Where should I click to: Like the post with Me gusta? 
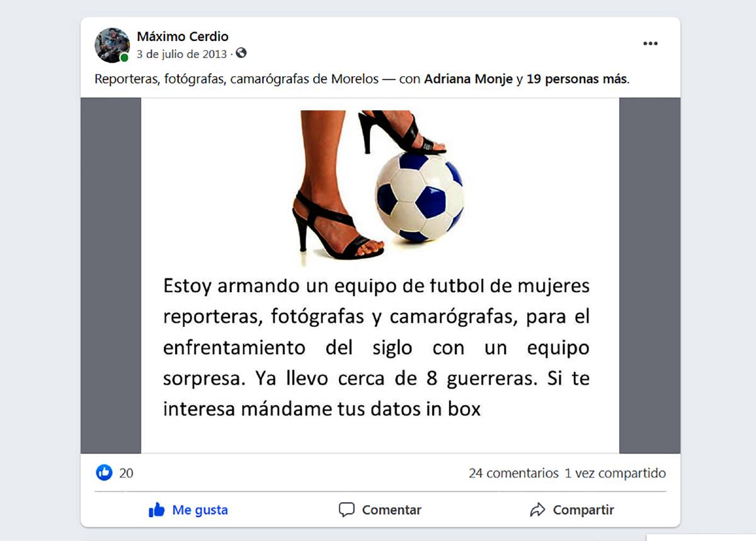coord(188,510)
